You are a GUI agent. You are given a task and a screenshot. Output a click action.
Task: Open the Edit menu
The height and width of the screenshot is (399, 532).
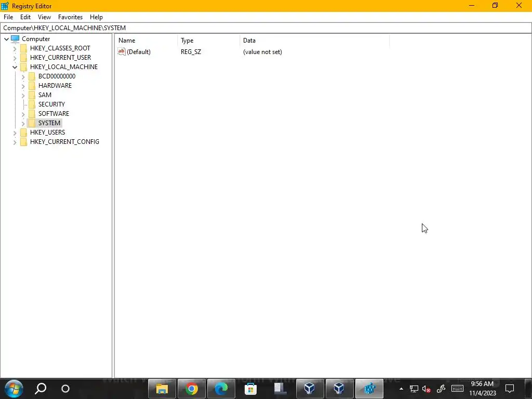pos(25,17)
